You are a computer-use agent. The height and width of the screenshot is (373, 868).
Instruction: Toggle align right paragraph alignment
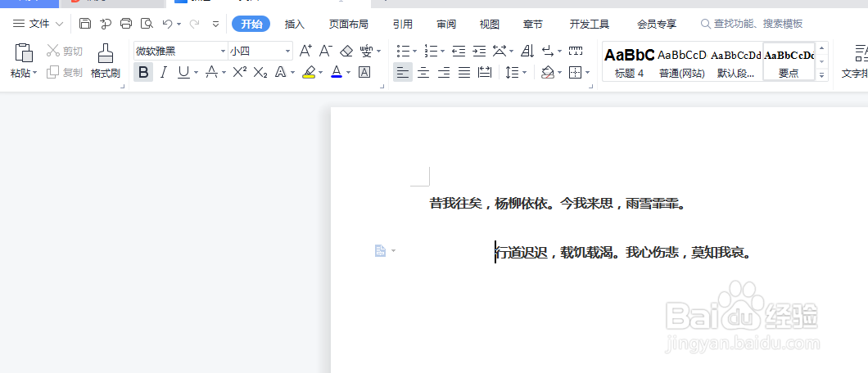(x=443, y=72)
